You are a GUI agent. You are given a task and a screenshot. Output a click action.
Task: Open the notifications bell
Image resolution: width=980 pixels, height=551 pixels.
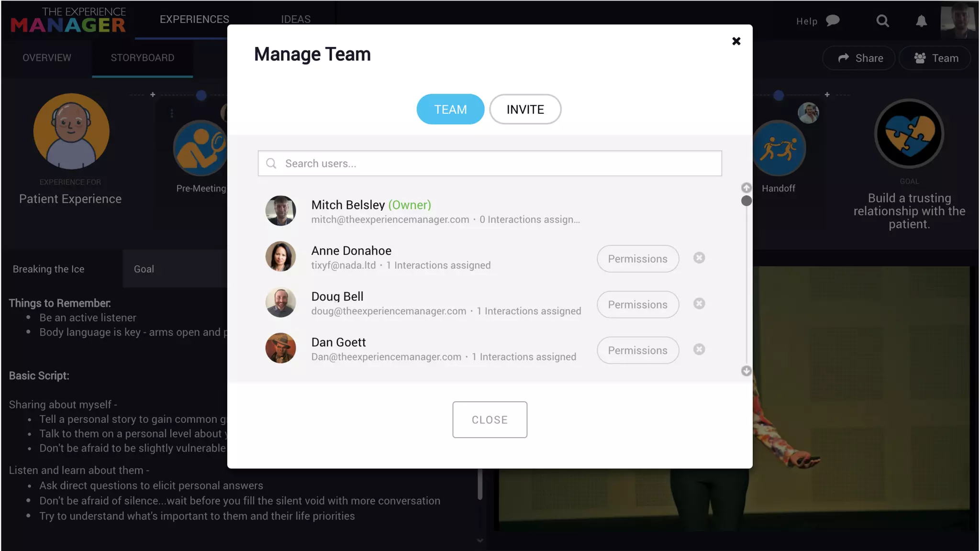tap(921, 21)
